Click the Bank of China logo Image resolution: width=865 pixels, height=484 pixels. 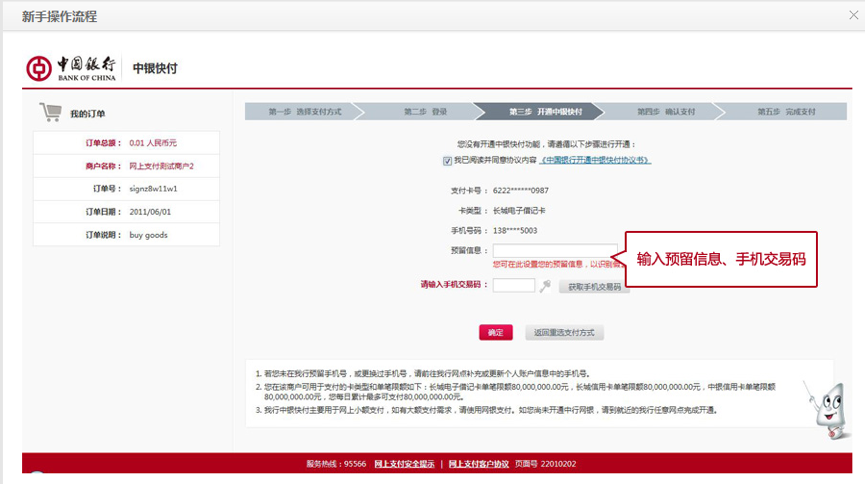71,68
